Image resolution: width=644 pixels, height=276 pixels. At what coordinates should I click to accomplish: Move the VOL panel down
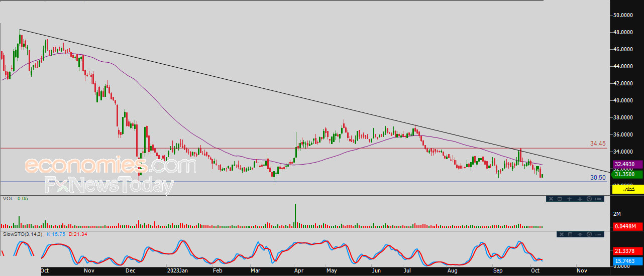tap(580, 199)
